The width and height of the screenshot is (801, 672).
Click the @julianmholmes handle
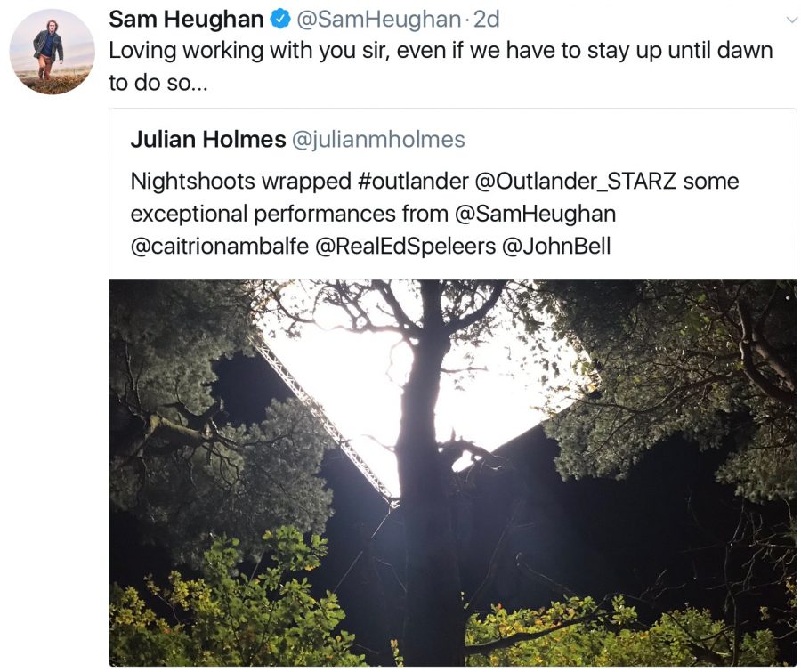379,140
